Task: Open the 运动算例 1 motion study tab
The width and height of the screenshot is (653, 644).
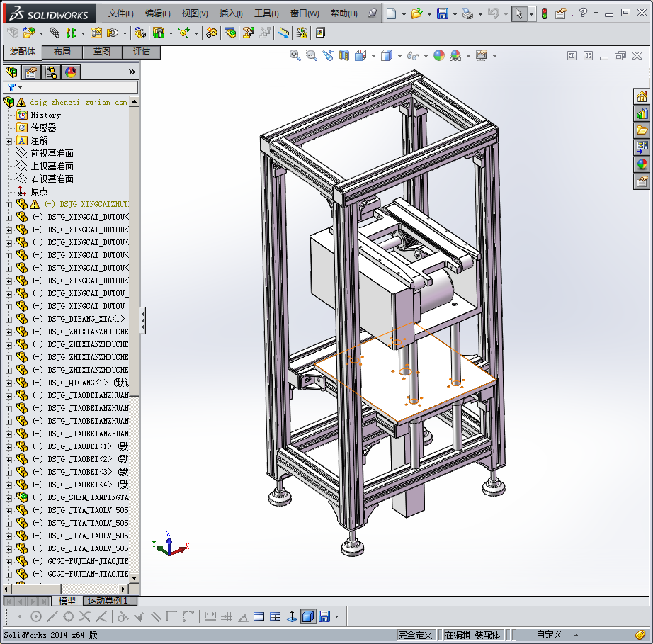Action: (108, 600)
